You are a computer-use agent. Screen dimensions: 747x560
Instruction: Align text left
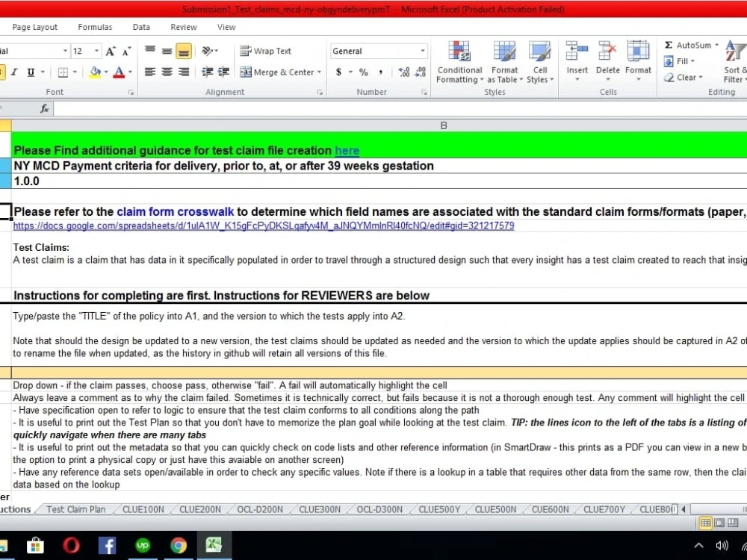point(150,72)
